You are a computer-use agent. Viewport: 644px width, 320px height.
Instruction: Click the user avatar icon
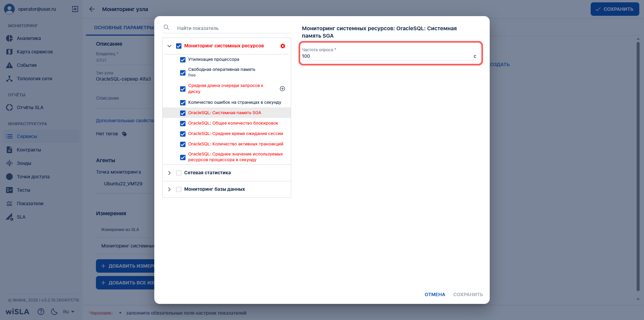coord(9,9)
